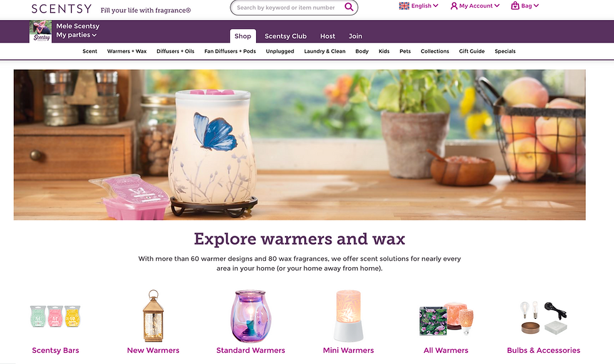Select the Scentsy Bars product image
Viewport: 614px width, 364px height.
click(55, 316)
